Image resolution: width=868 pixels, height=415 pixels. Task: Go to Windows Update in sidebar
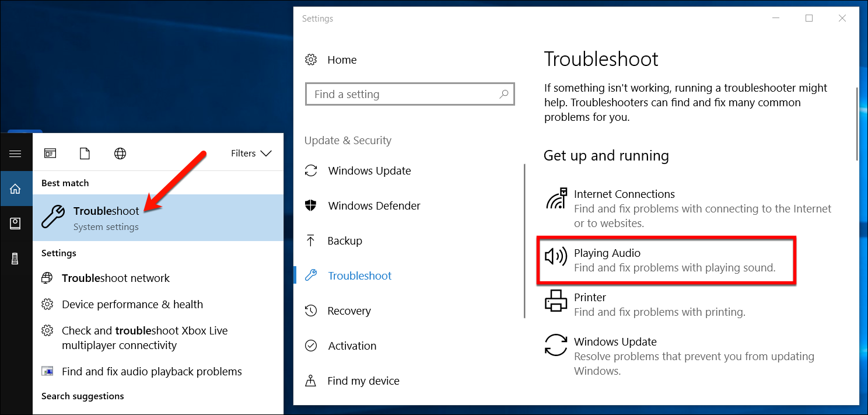369,171
